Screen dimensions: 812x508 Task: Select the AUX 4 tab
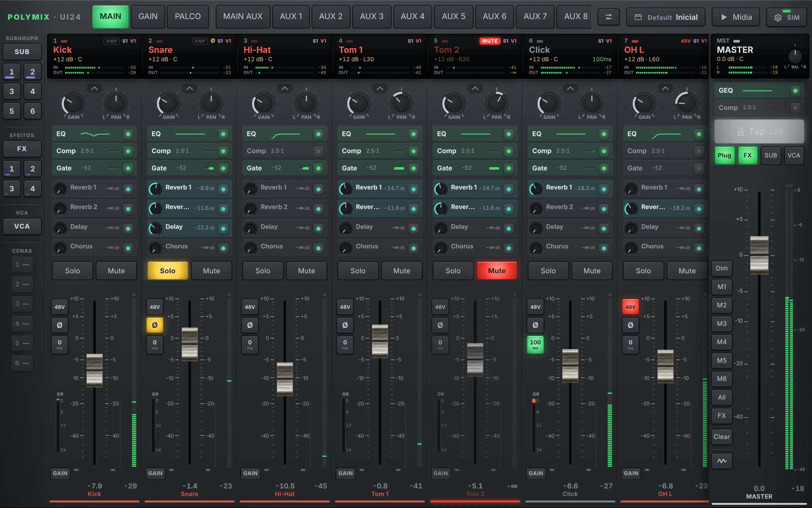point(413,17)
